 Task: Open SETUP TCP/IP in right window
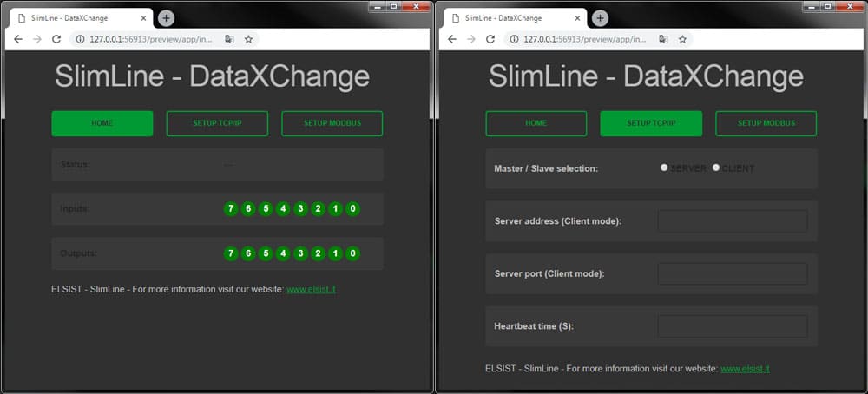point(651,123)
